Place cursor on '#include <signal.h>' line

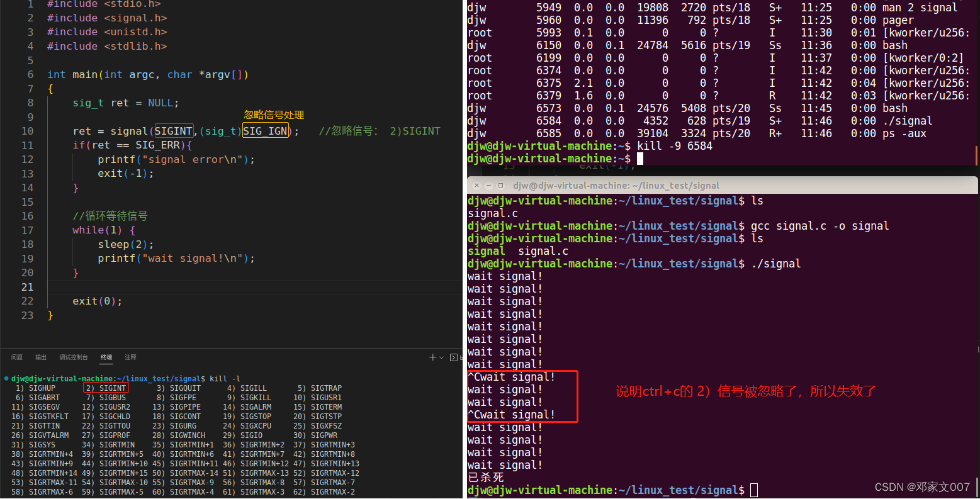tap(107, 18)
